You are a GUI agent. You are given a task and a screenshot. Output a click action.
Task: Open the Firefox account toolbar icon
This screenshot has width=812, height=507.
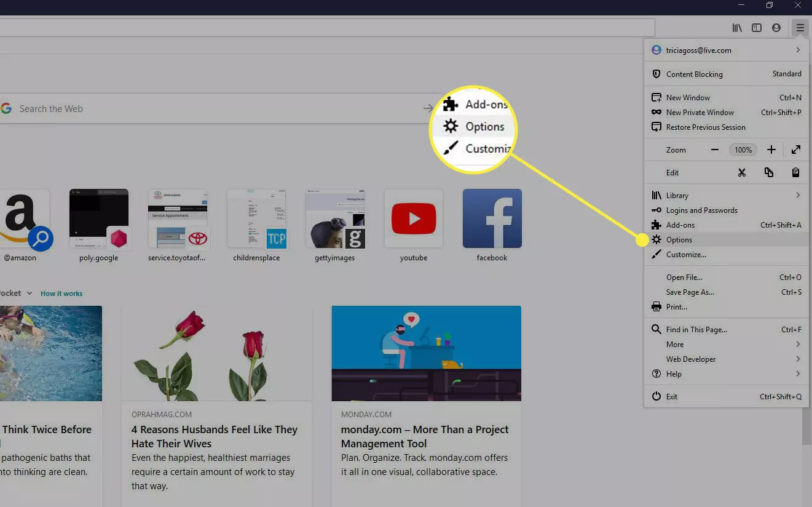tap(776, 28)
